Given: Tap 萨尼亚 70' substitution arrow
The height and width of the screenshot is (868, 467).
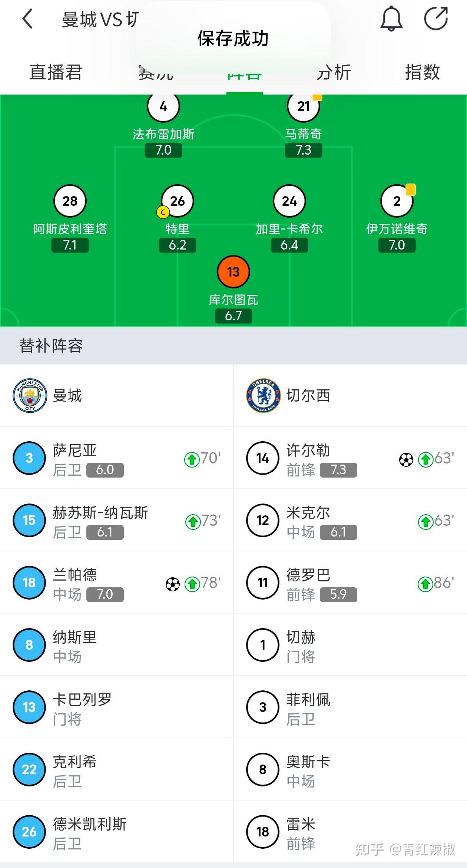Looking at the screenshot, I should point(192,459).
